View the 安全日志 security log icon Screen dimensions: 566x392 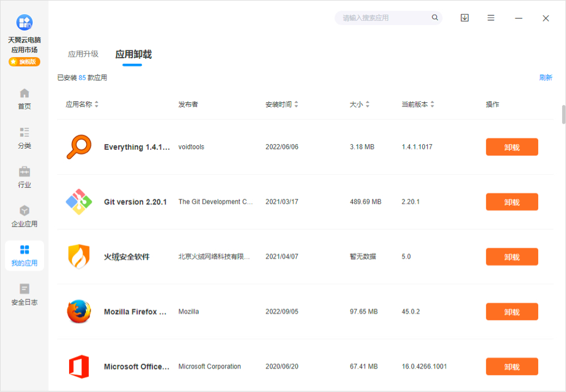tap(24, 294)
